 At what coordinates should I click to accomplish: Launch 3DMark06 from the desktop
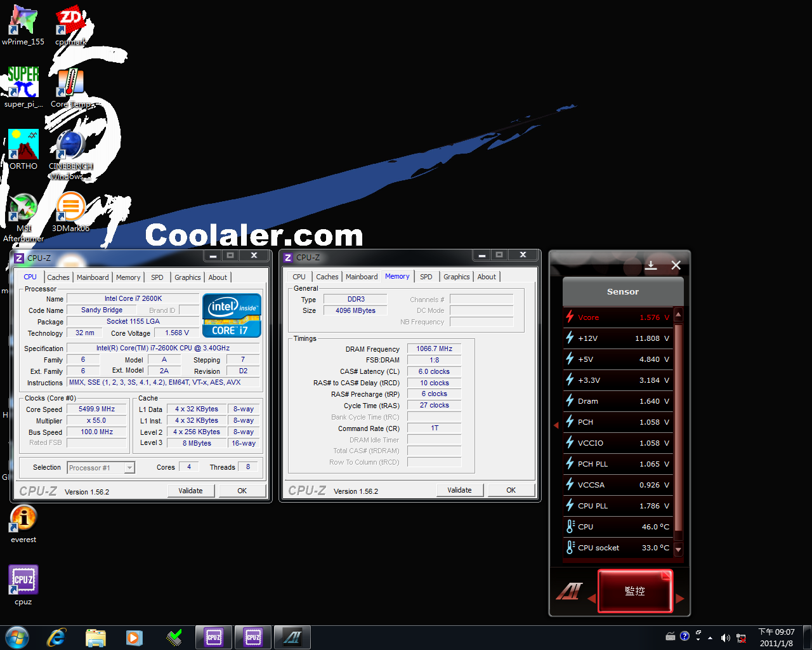pyautogui.click(x=70, y=211)
